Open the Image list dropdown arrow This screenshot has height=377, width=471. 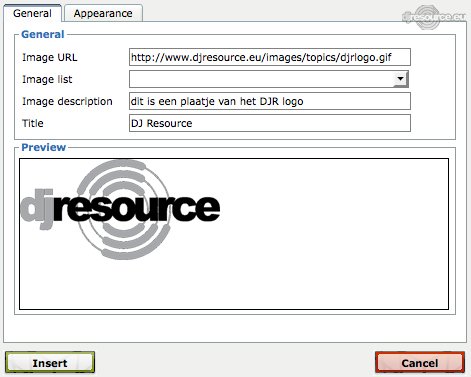(x=400, y=79)
